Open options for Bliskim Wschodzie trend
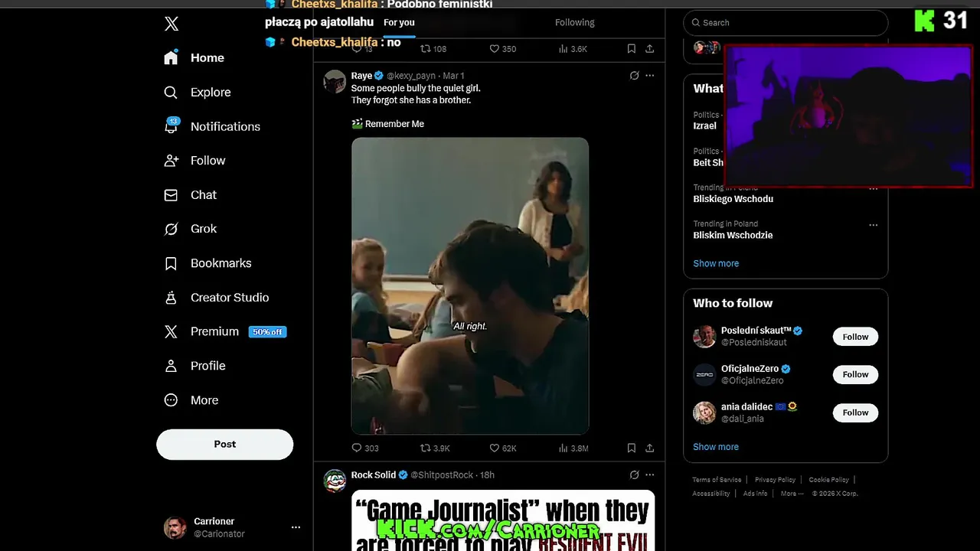The image size is (980, 551). [874, 225]
